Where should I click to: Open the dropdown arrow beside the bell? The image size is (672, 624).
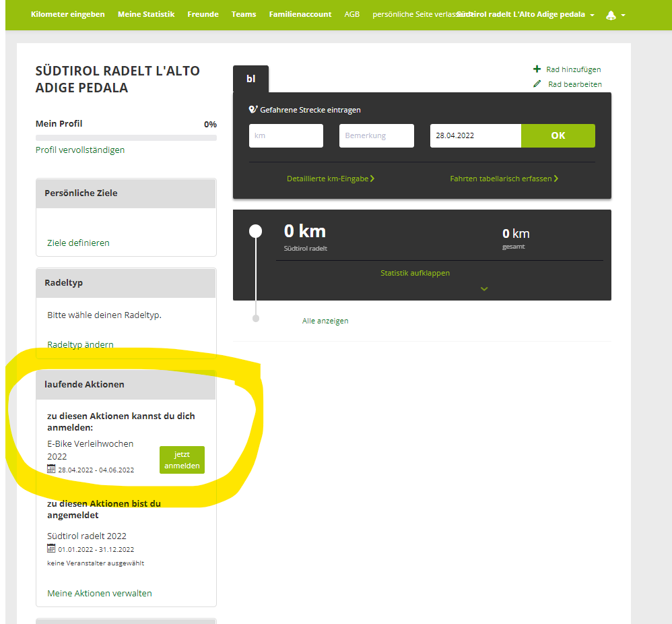pos(623,15)
